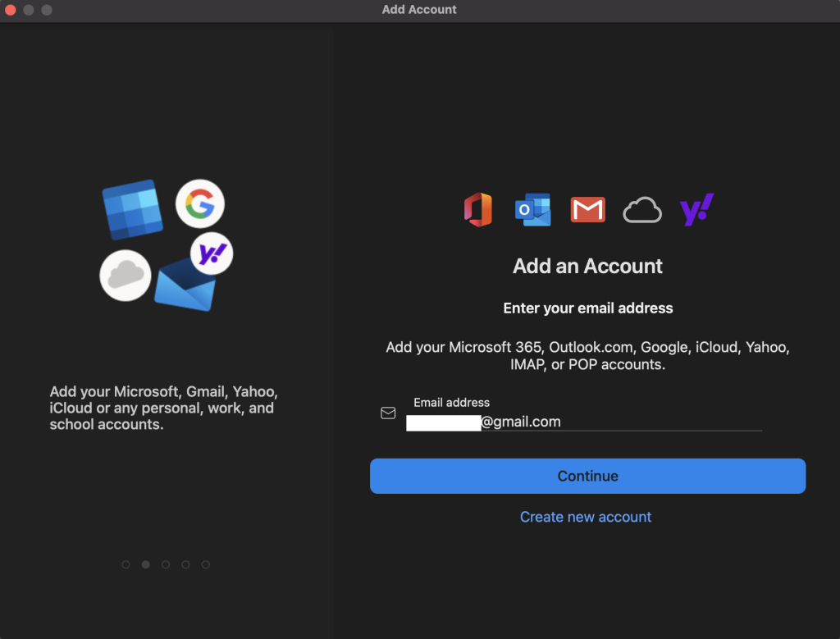840x639 pixels.
Task: Switch to the fourth page indicator dot
Action: [185, 564]
